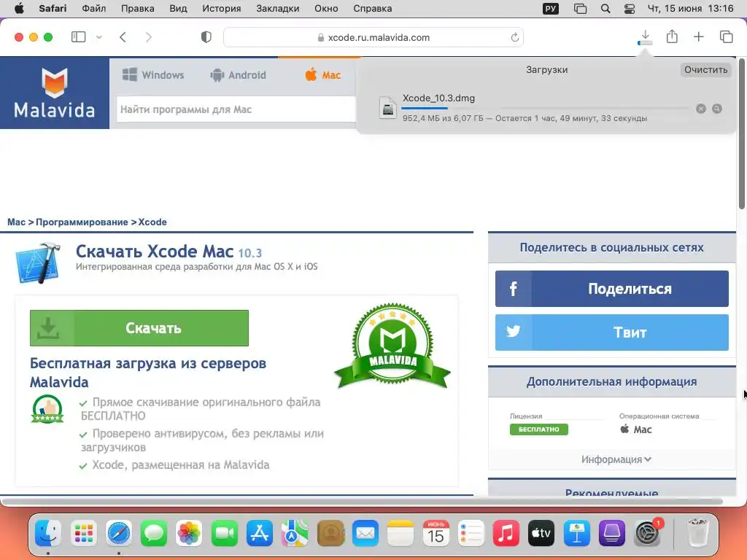Open Notes from the Dock
The image size is (747, 560).
point(400,533)
